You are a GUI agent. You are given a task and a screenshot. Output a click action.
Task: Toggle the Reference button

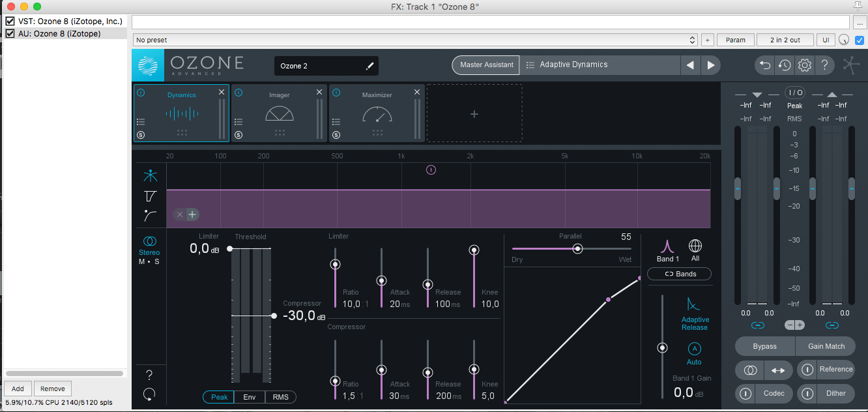point(826,370)
